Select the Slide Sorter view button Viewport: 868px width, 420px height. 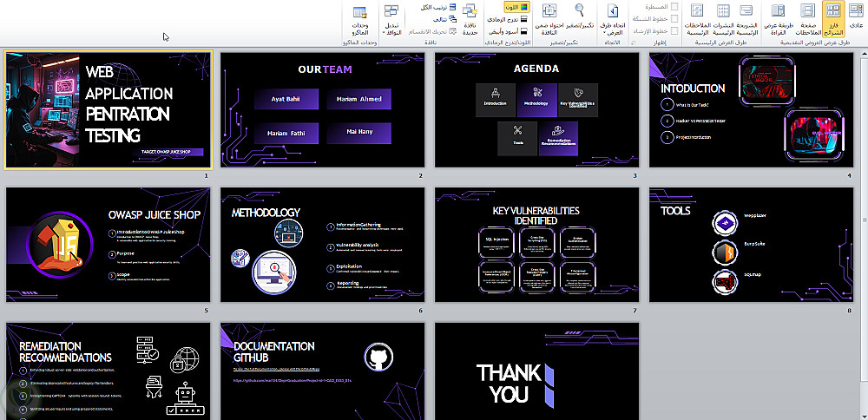coord(833,18)
